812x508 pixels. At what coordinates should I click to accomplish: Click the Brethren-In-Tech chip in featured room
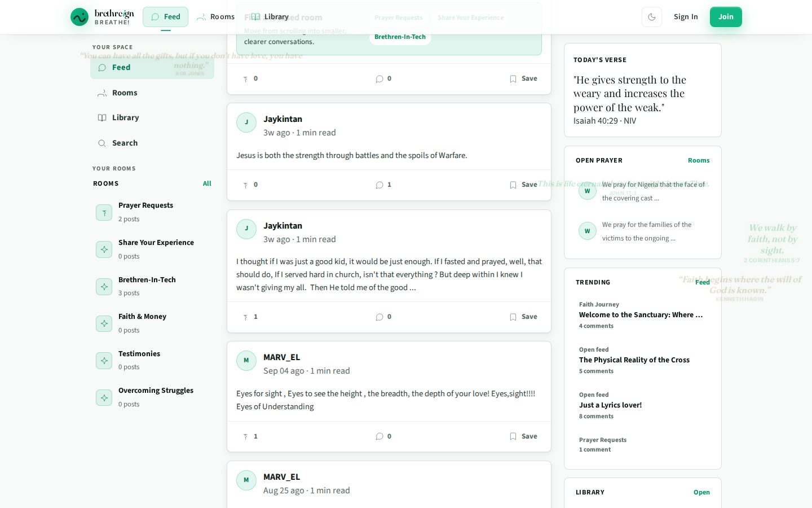pos(400,37)
